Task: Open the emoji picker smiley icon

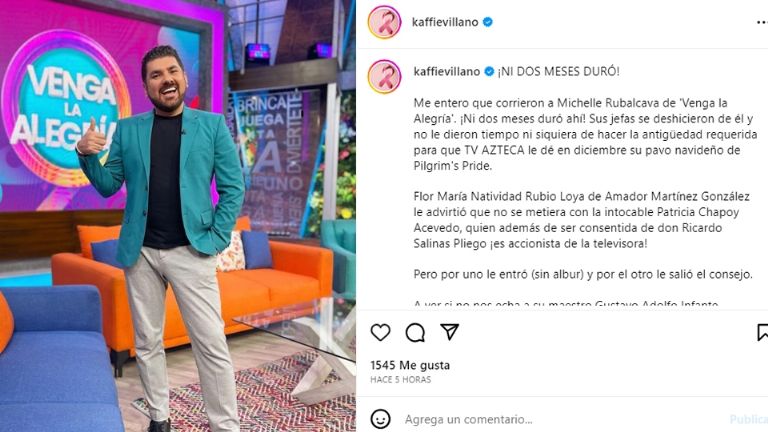Action: (x=381, y=419)
